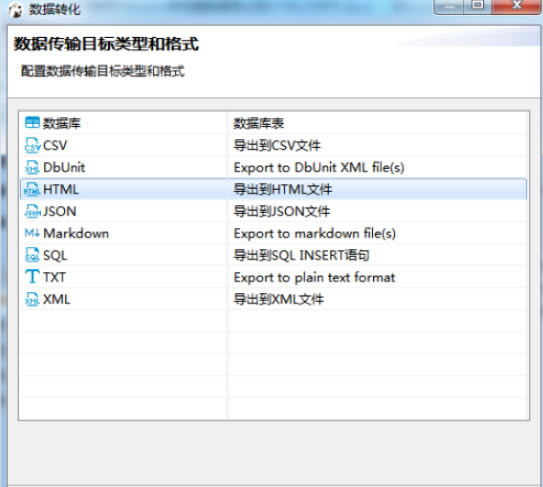Screen dimensions: 543x487
Task: Pick the SQL format label
Action: point(55,255)
